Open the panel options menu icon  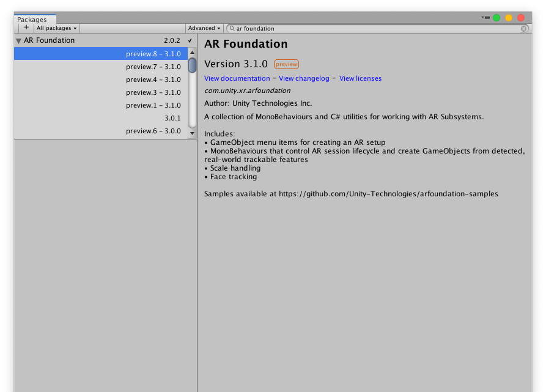[485, 17]
